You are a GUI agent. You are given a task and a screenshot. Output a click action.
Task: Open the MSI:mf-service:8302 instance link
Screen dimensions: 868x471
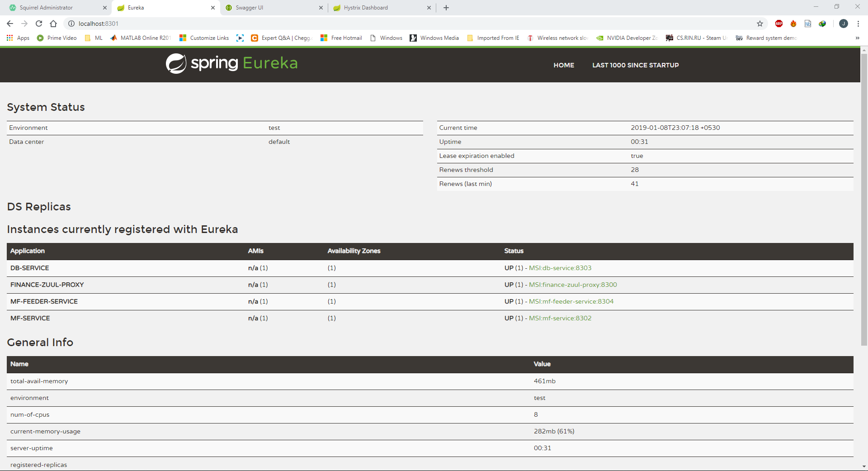(x=560, y=318)
